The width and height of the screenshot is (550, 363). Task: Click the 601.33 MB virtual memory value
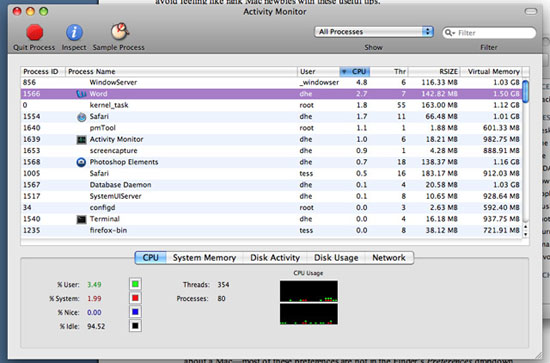point(501,128)
